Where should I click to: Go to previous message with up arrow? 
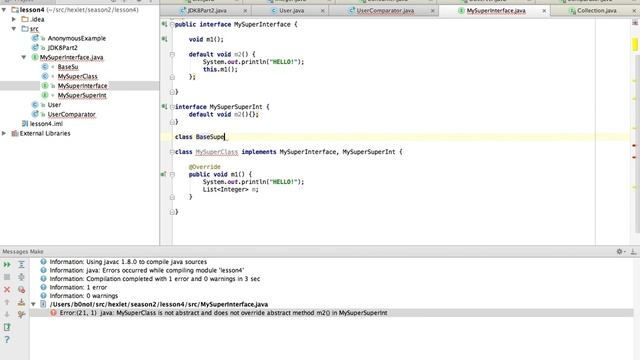7,302
